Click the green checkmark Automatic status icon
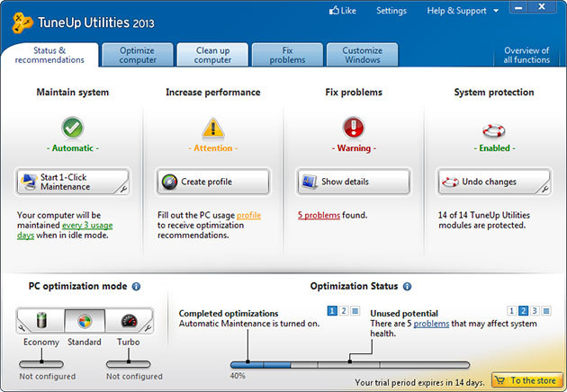 (73, 128)
